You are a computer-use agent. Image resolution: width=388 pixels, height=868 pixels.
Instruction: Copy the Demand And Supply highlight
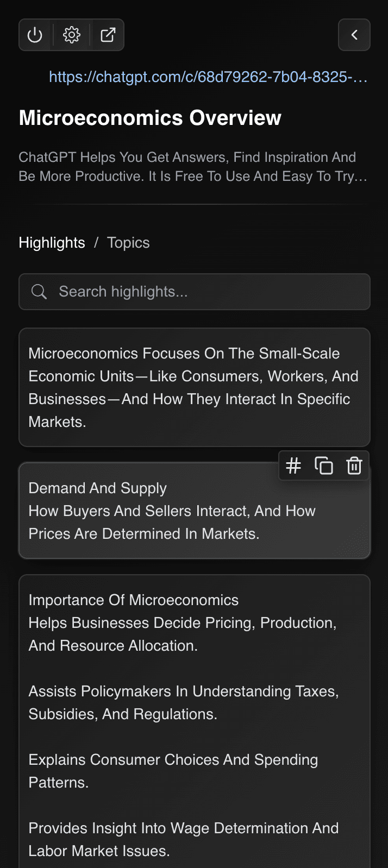[324, 466]
